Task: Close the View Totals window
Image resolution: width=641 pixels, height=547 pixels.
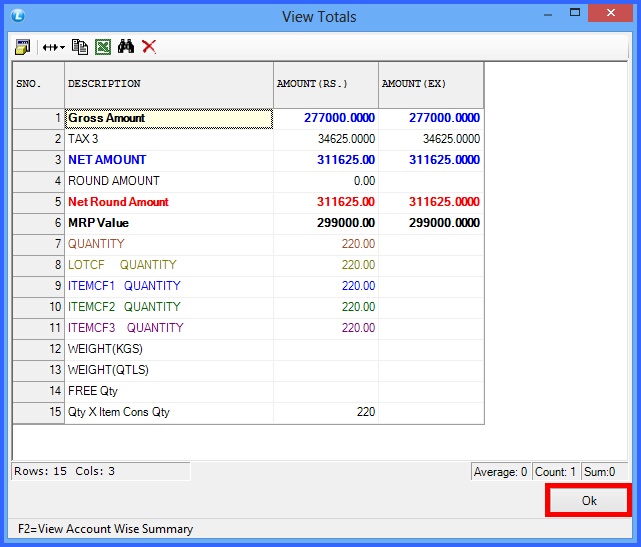Action: pyautogui.click(x=611, y=13)
